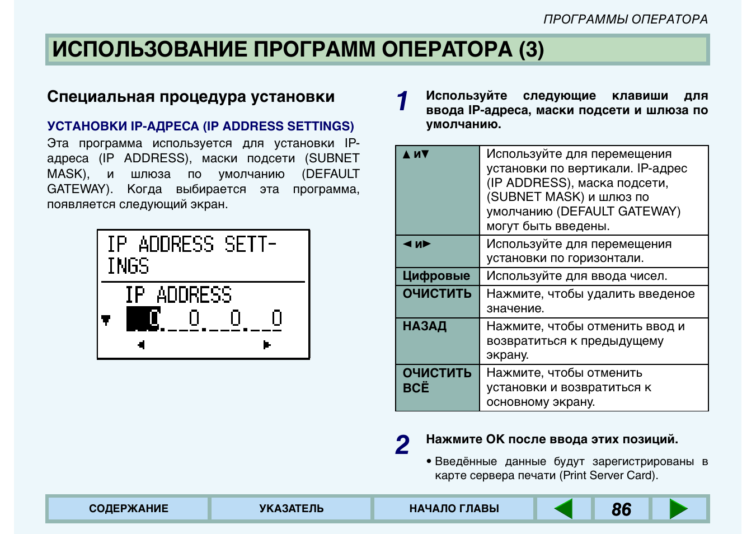Click bullet note about Print Server Card
Viewport: 756px width, 534px height.
click(x=567, y=469)
